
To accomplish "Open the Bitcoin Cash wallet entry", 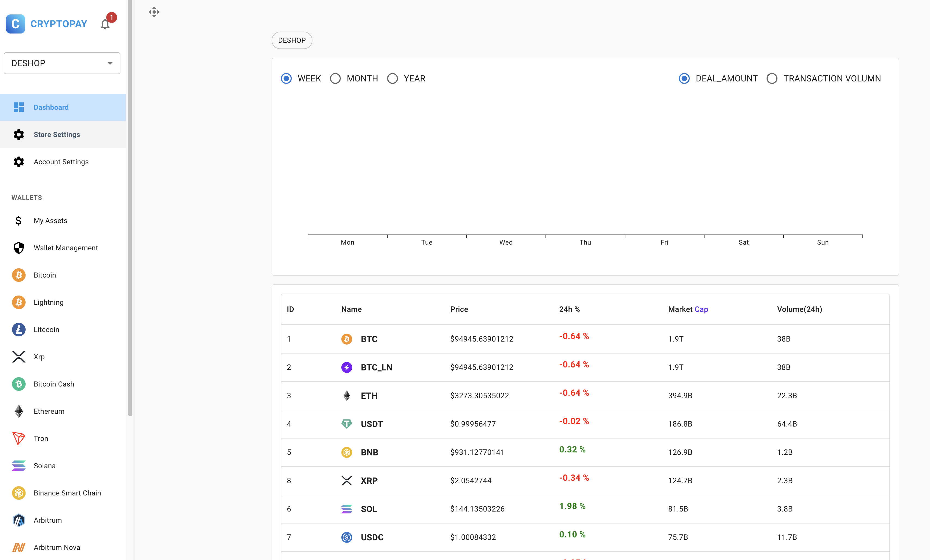I will point(63,384).
